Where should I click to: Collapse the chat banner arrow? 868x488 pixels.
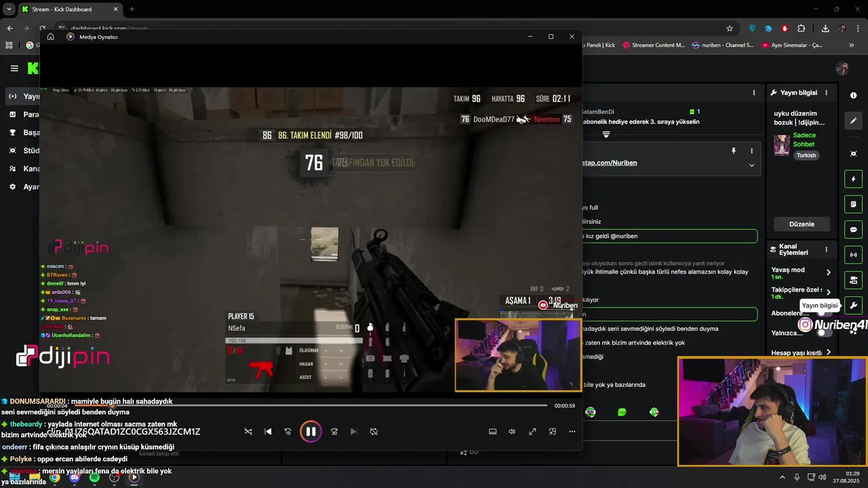click(606, 135)
